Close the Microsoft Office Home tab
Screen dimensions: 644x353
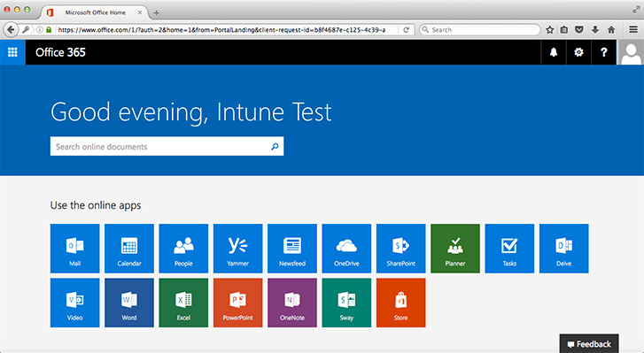click(x=140, y=12)
